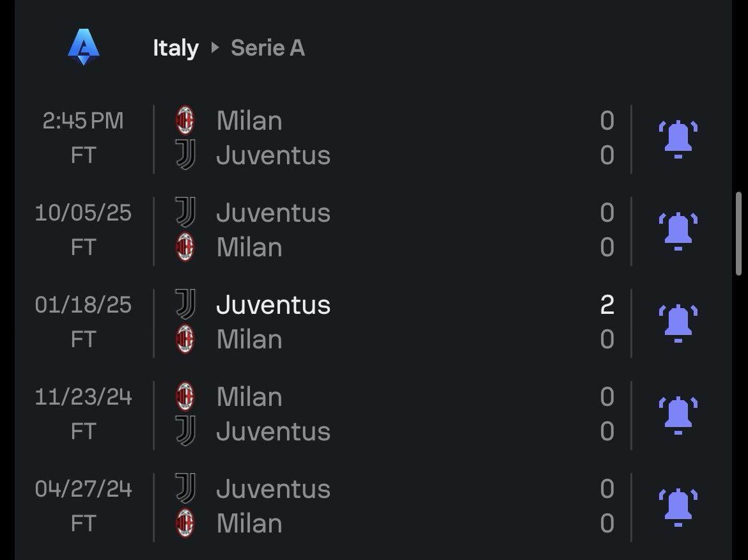
Task: Expand the breadcrumb arrow after Italy
Action: coord(215,47)
